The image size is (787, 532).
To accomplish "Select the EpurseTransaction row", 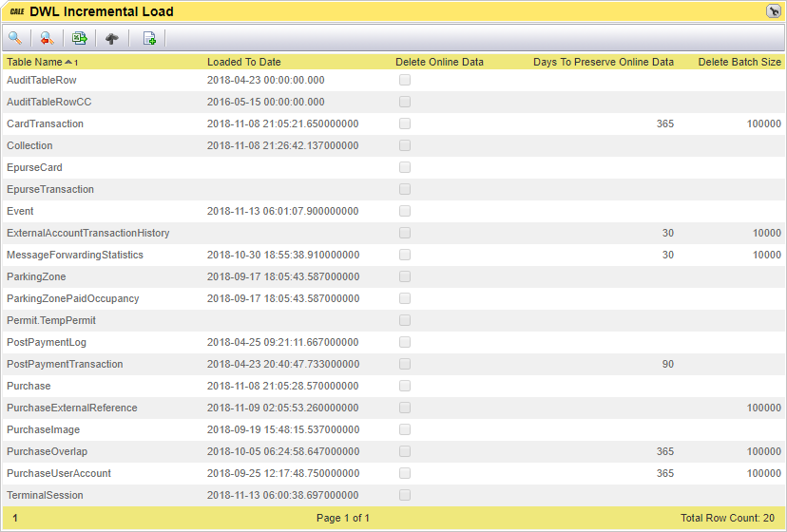I will point(50,189).
